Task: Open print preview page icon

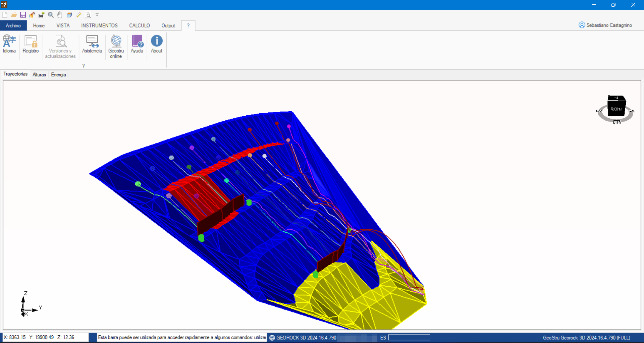Action: [88, 15]
